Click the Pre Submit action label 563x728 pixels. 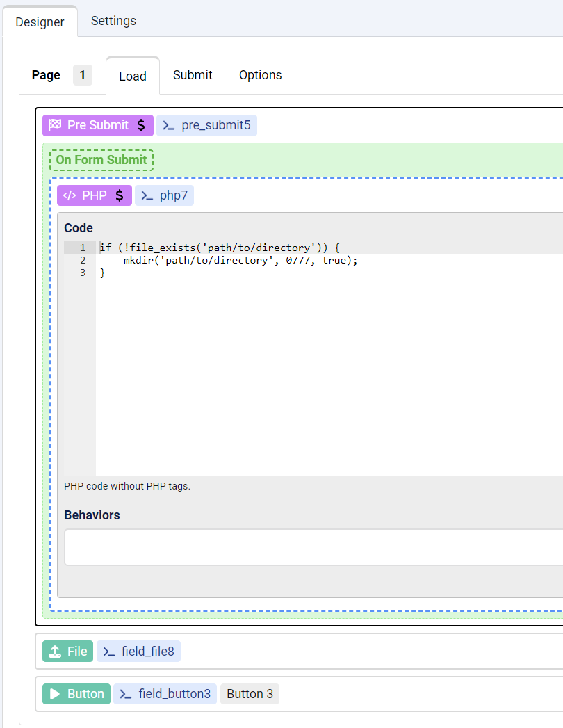tap(98, 125)
